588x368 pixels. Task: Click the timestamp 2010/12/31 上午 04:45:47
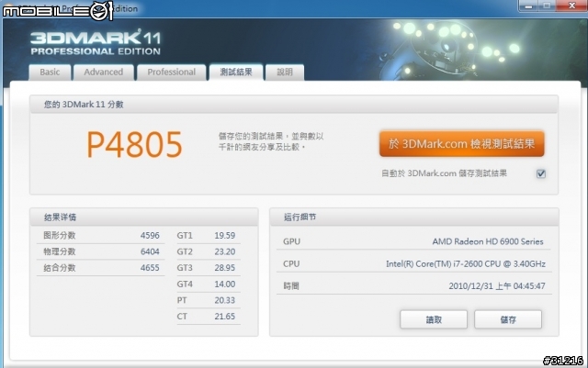pyautogui.click(x=497, y=286)
